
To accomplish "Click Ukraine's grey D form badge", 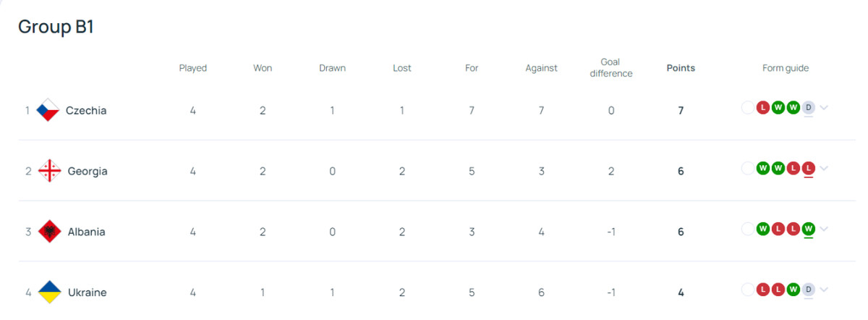I will pos(808,290).
